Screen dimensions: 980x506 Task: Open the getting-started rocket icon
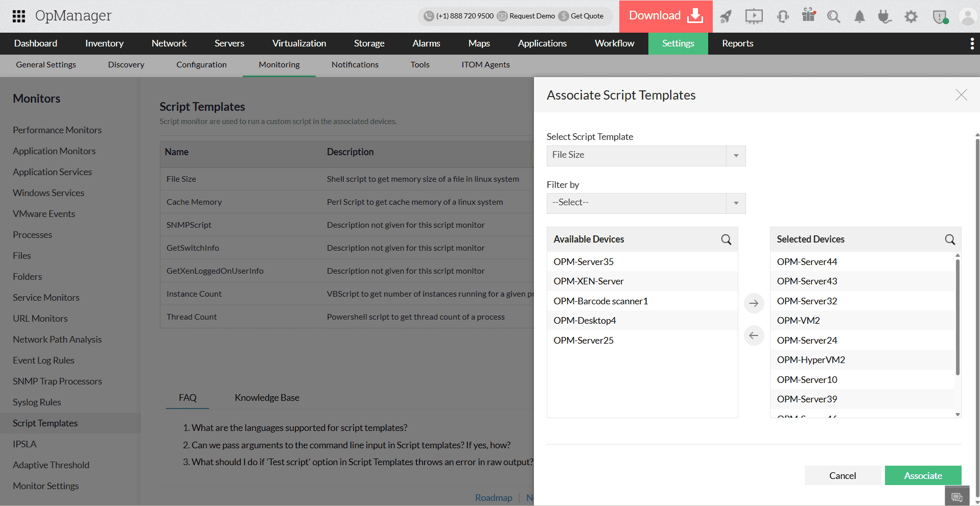(726, 16)
